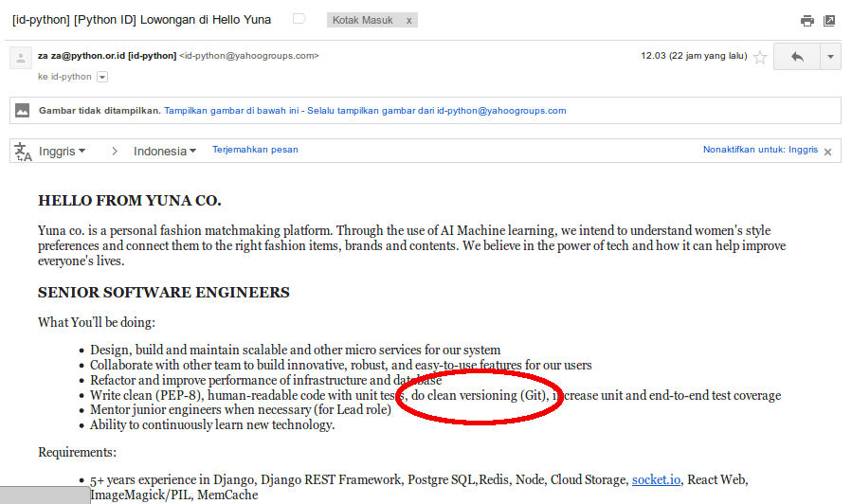The height and width of the screenshot is (504, 852).
Task: Click Nonaktifkan untuk: Inggris
Action: click(x=760, y=150)
